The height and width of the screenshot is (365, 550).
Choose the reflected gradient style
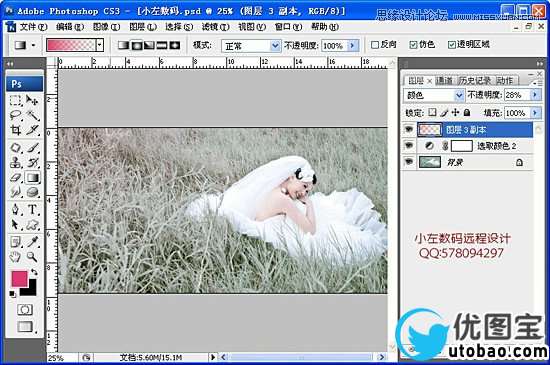(x=161, y=45)
